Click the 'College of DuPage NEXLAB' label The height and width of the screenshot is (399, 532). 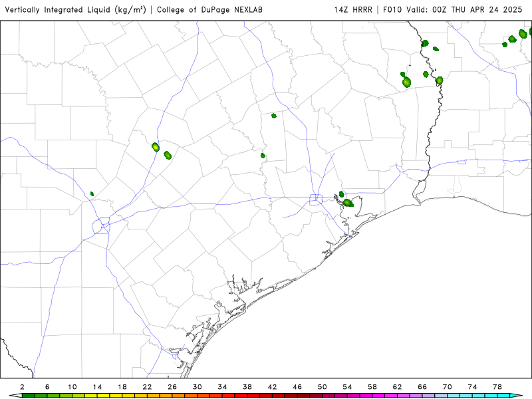[x=209, y=9]
